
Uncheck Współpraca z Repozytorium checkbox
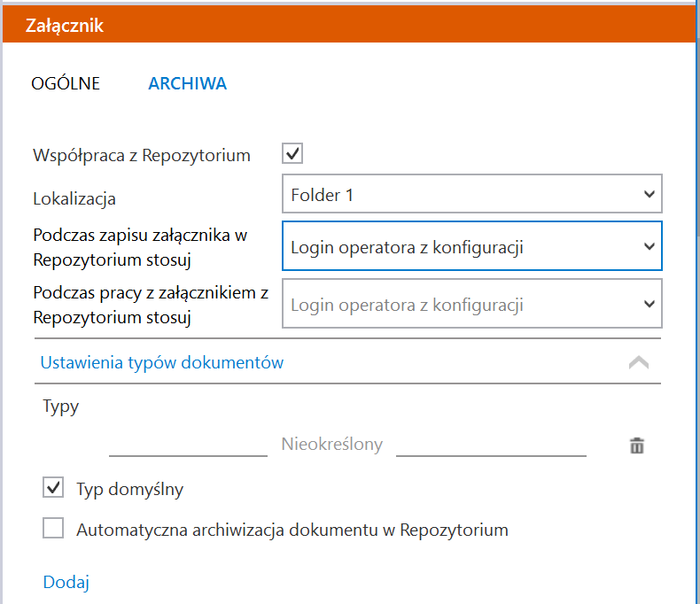coord(292,153)
